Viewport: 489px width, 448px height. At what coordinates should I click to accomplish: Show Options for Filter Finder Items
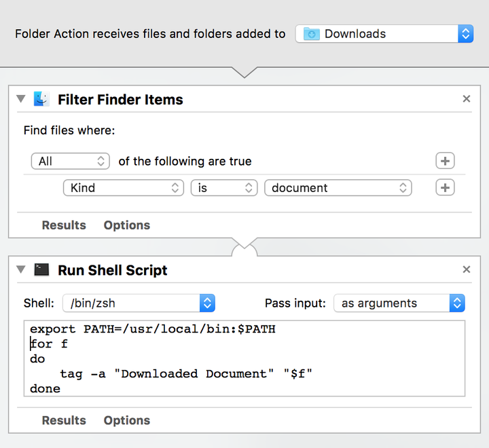coord(127,225)
